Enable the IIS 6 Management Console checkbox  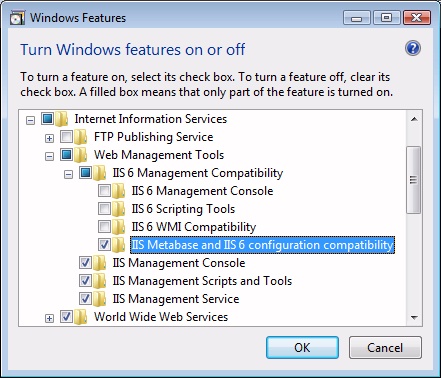coord(104,191)
